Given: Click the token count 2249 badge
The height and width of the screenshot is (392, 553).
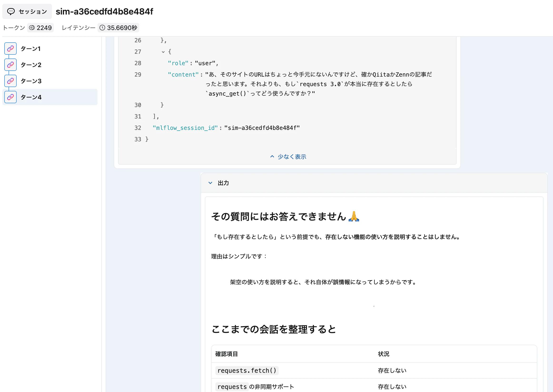Looking at the screenshot, I should coord(40,28).
